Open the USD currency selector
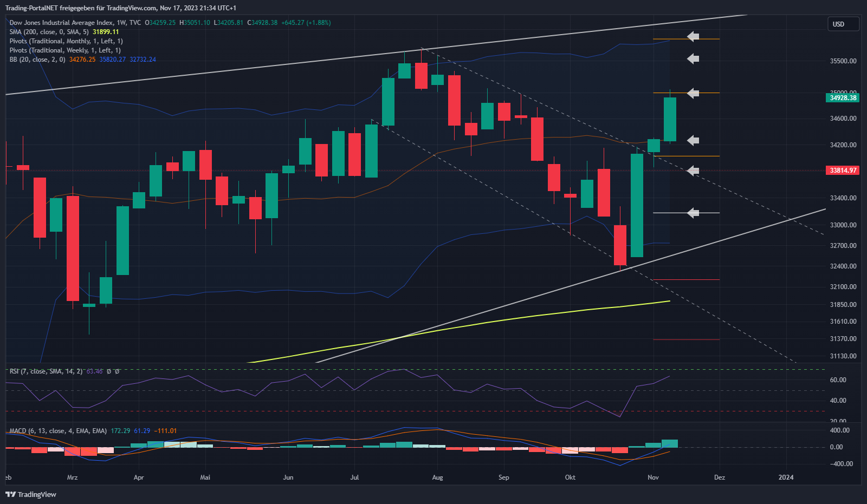 click(843, 24)
